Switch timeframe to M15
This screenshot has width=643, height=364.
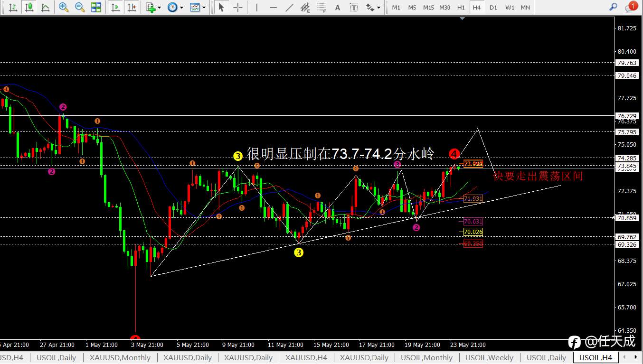(428, 8)
